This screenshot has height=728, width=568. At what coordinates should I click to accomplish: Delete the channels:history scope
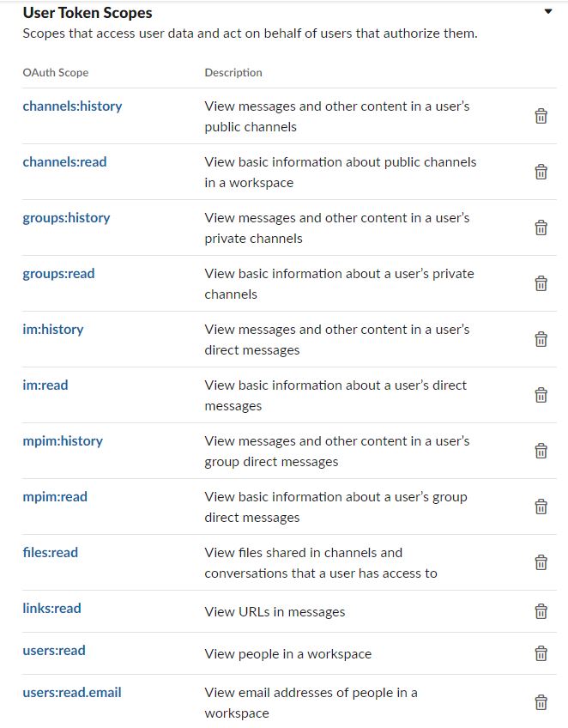[x=541, y=115]
